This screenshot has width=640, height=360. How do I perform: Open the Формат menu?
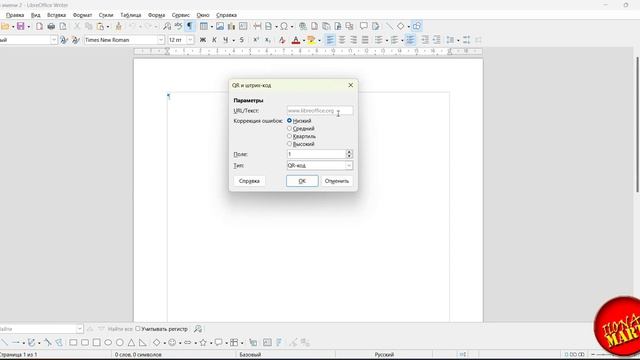(82, 15)
